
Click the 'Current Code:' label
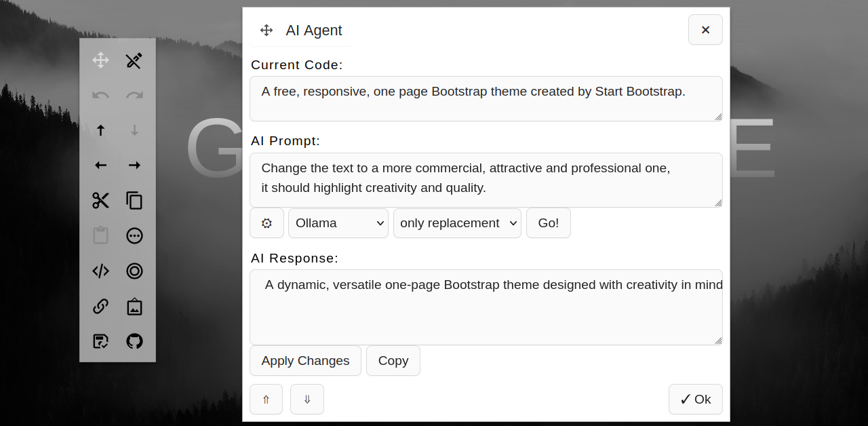[297, 65]
